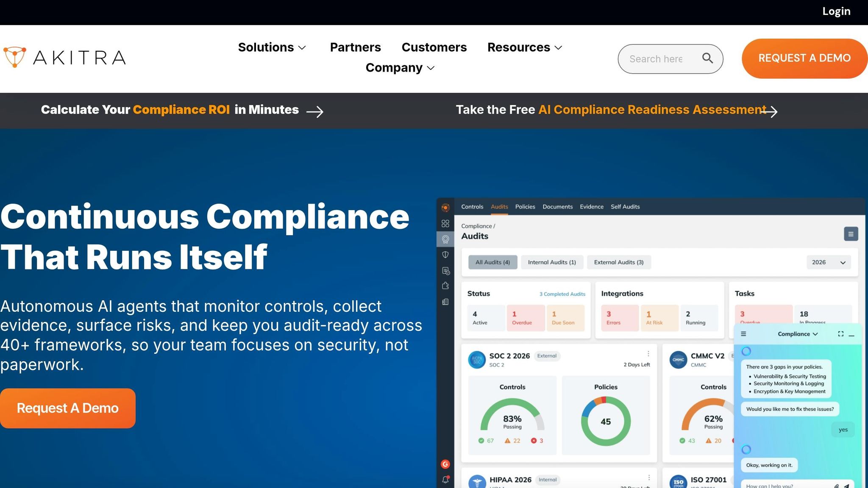This screenshot has height=488, width=868.
Task: Click the arrow after Compliance ROI banner
Action: point(315,111)
